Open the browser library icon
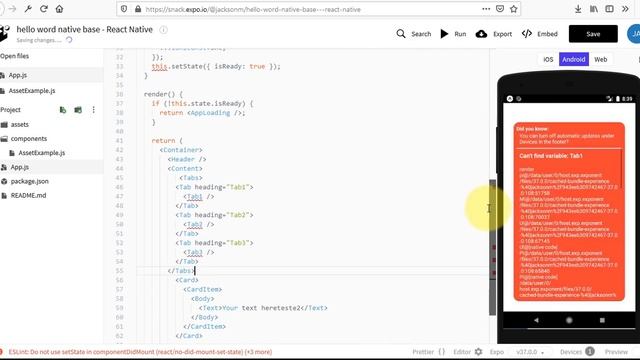Screen dimensions: 640x360 coord(593,9)
